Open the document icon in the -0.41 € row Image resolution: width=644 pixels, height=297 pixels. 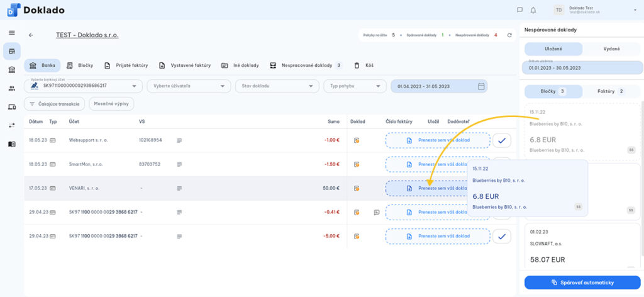357,213
